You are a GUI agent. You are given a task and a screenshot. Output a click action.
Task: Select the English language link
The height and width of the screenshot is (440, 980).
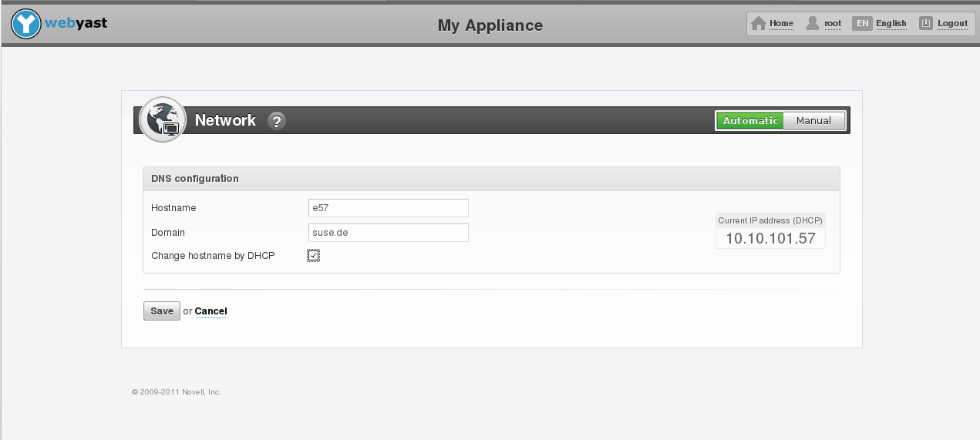pyautogui.click(x=891, y=23)
